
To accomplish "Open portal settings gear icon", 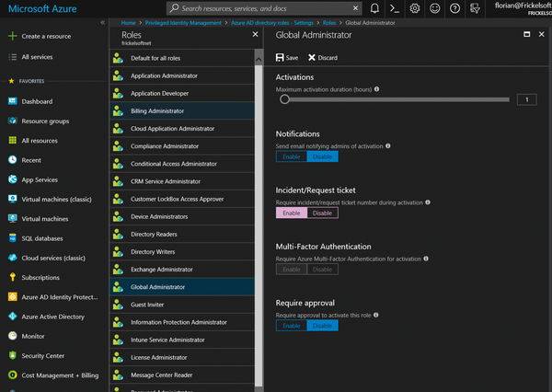I will coord(415,8).
